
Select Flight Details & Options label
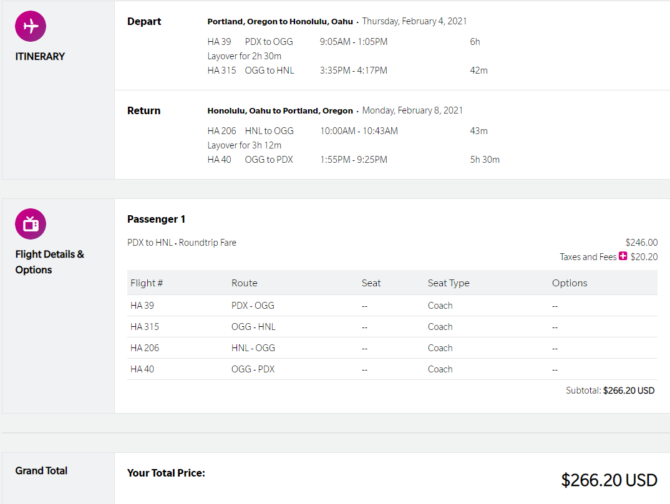coord(50,262)
